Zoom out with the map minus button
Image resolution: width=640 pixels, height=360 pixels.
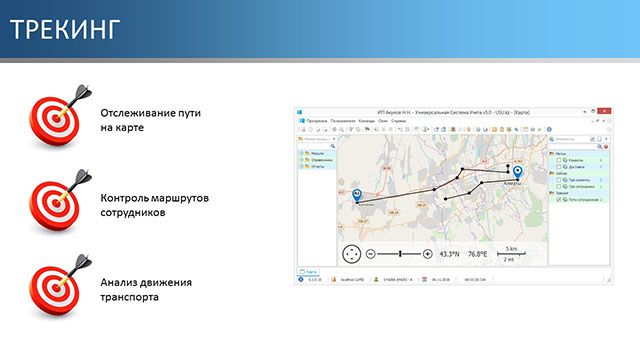(370, 254)
